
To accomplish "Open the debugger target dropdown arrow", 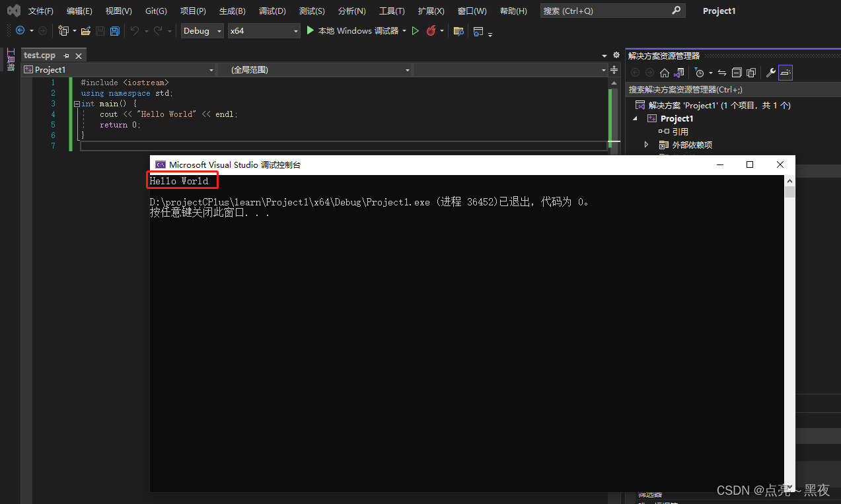I will tap(404, 31).
